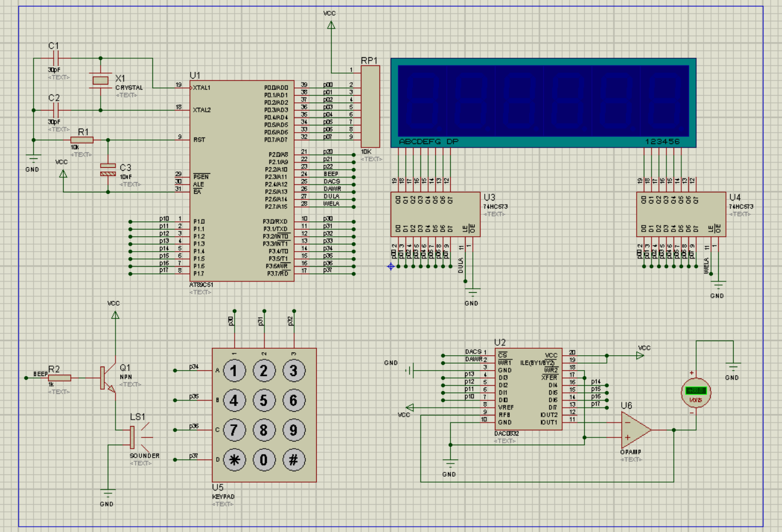Image resolution: width=782 pixels, height=532 pixels.
Task: Click the XTAL1 pin label on U1
Action: (x=202, y=87)
